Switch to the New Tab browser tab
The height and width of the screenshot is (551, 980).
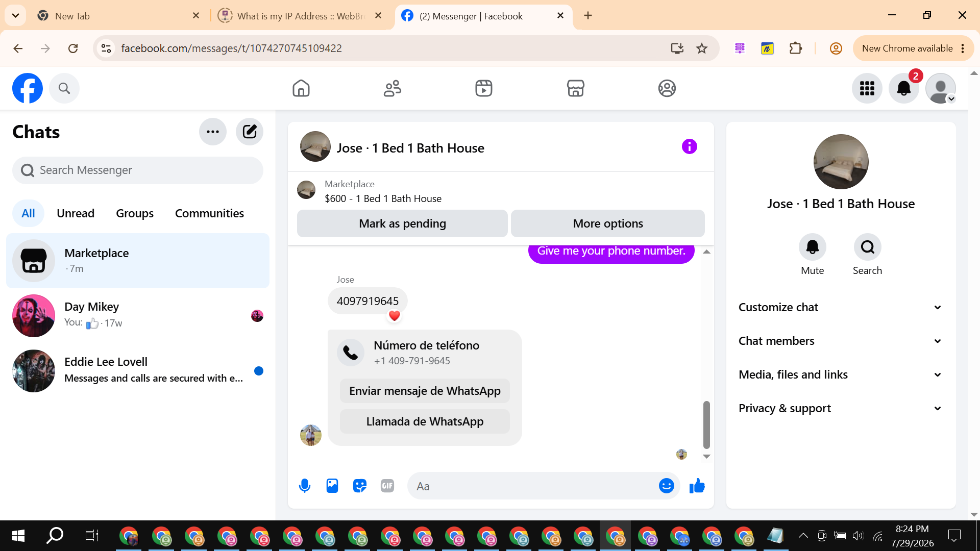point(117,16)
